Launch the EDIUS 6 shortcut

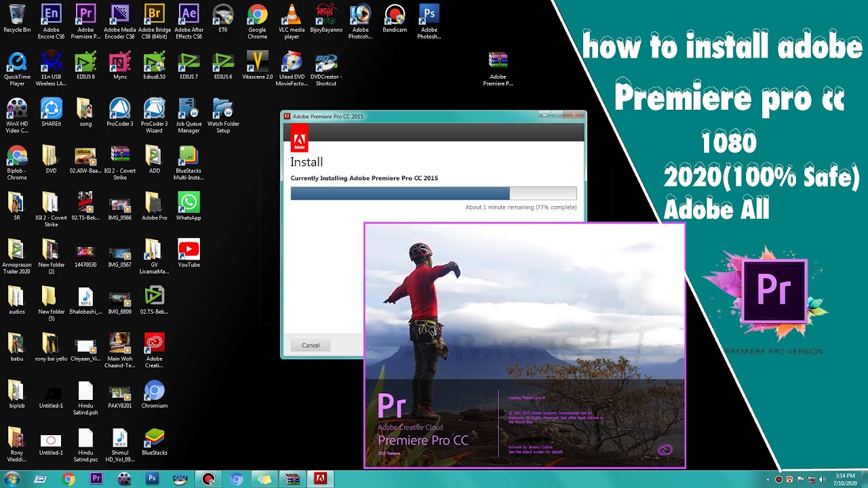click(223, 66)
